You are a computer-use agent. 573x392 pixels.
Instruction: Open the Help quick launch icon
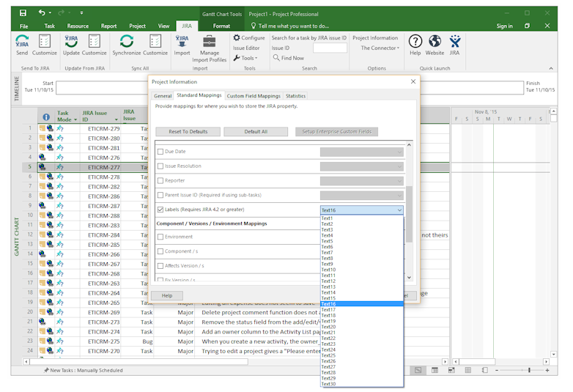[x=415, y=41]
